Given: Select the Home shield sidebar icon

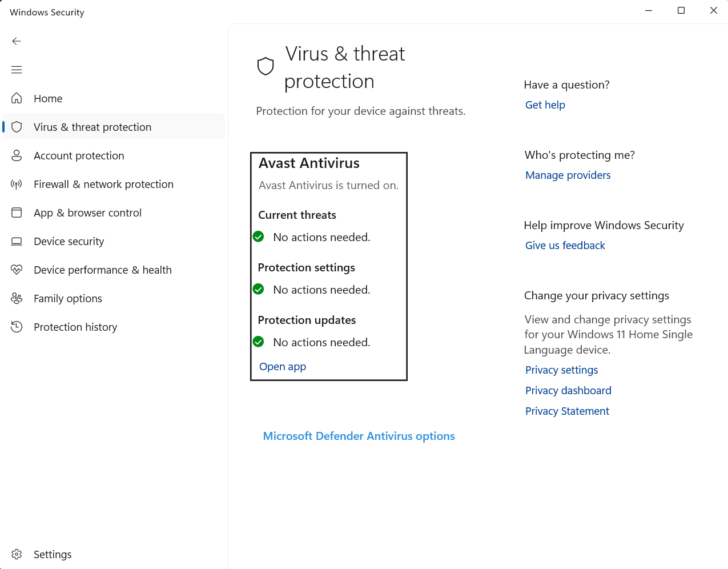Looking at the screenshot, I should (x=17, y=98).
